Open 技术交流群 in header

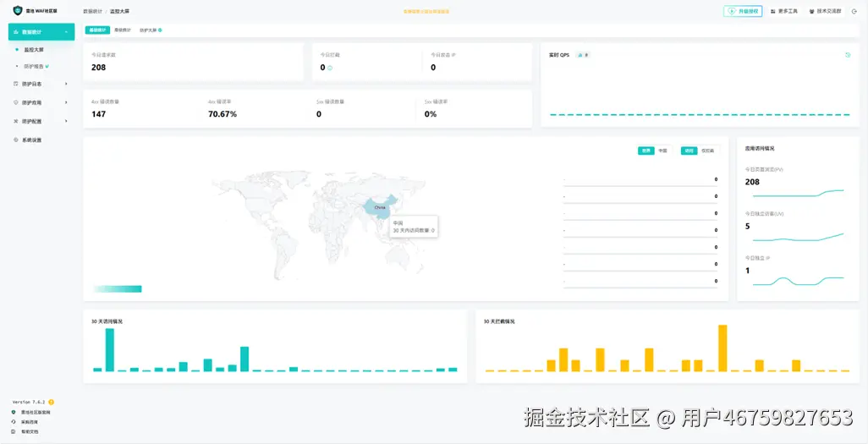tap(825, 11)
